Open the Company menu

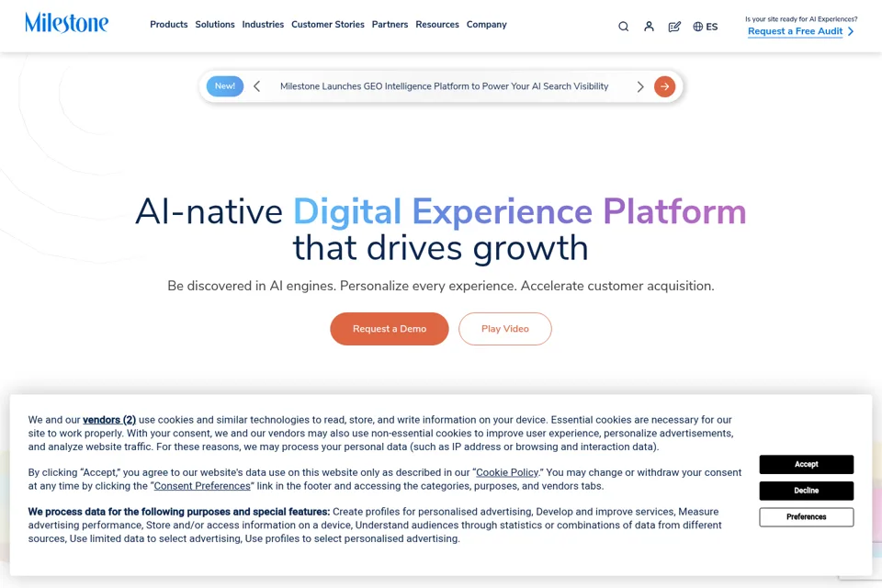click(x=487, y=24)
